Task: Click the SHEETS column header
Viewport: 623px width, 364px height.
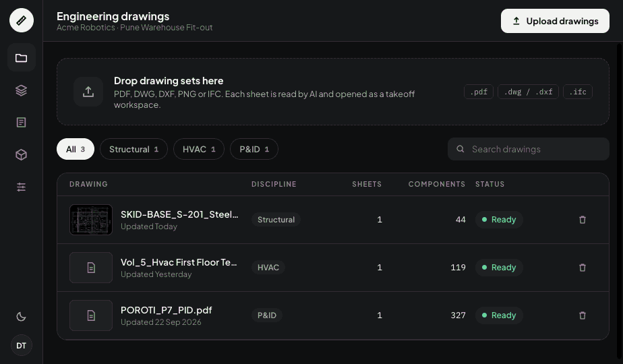Action: click(x=367, y=184)
